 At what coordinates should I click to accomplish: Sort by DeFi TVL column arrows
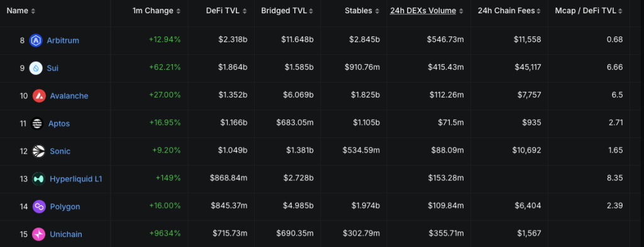245,11
